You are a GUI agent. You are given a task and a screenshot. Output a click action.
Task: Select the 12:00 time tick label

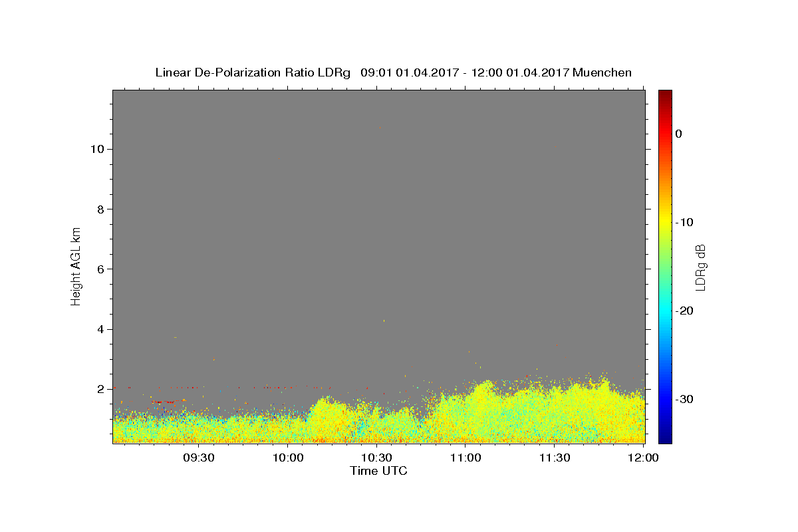(644, 458)
